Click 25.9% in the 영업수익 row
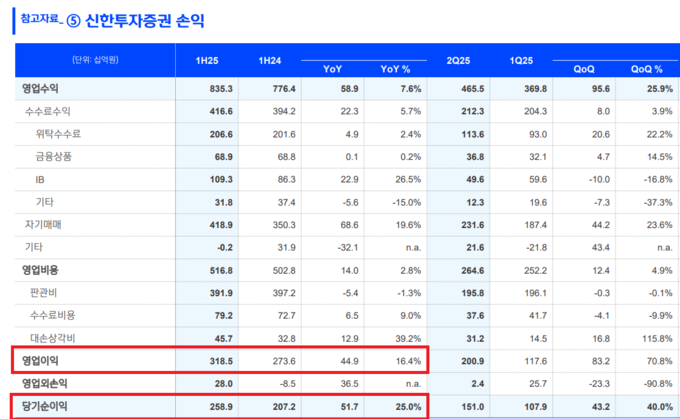 pyautogui.click(x=658, y=89)
